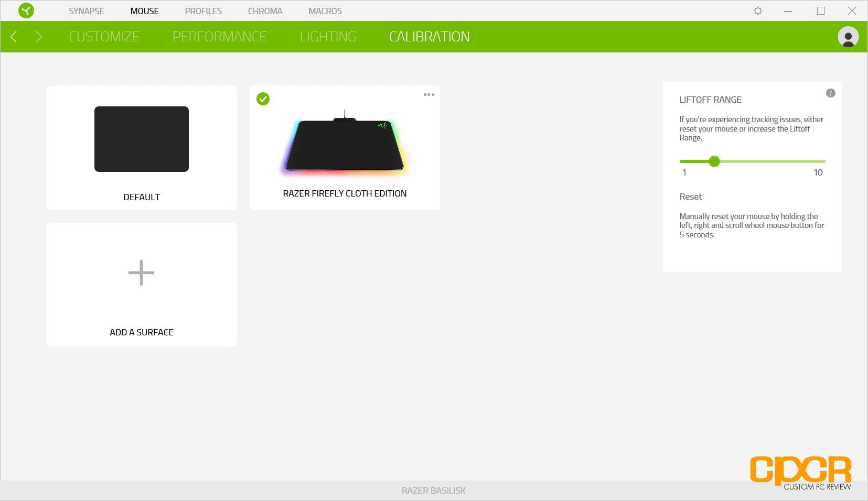Click the Reset heading text
This screenshot has width=868, height=501.
tap(690, 197)
